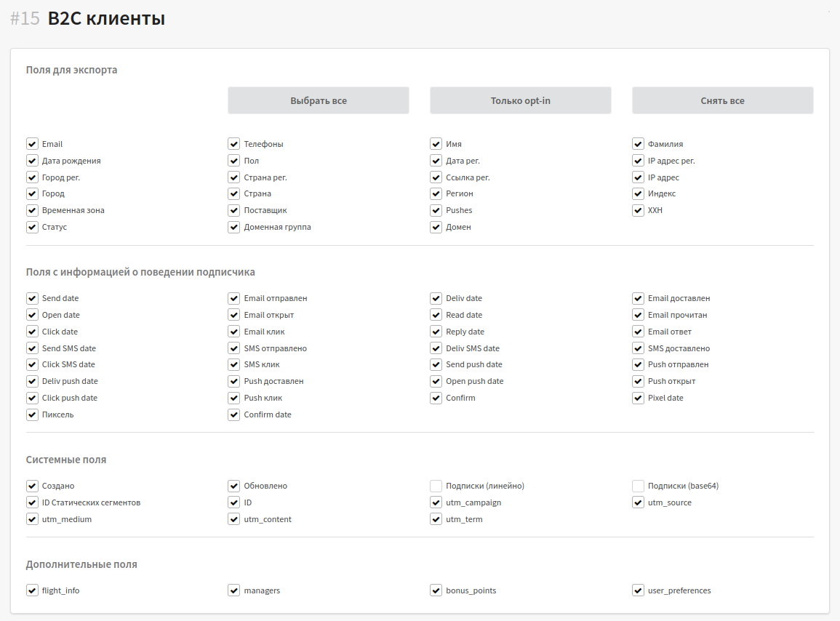Uncheck the 'Reply date' checkbox
The width and height of the screenshot is (840, 621).
point(436,332)
